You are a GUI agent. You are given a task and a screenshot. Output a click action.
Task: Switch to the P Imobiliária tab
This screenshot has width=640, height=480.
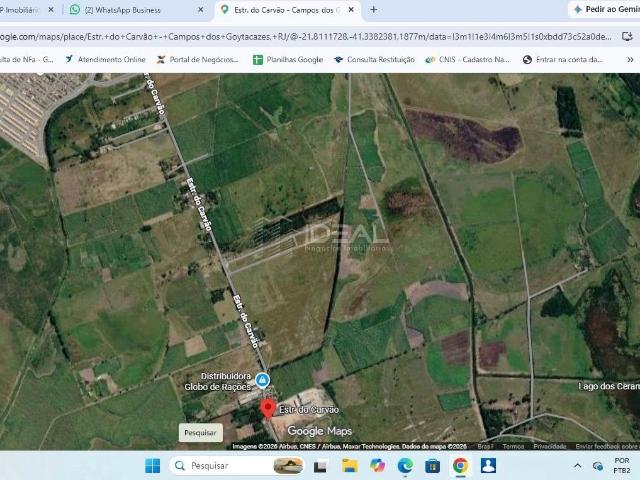(x=22, y=10)
